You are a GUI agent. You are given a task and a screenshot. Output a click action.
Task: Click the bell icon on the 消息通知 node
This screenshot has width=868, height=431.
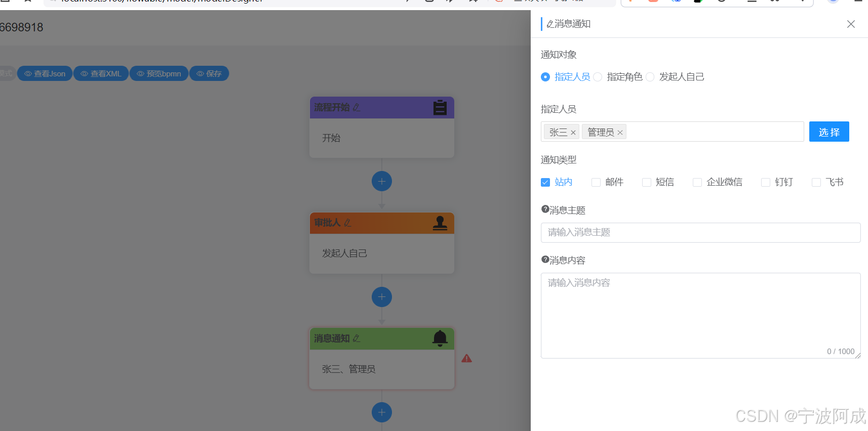tap(440, 338)
